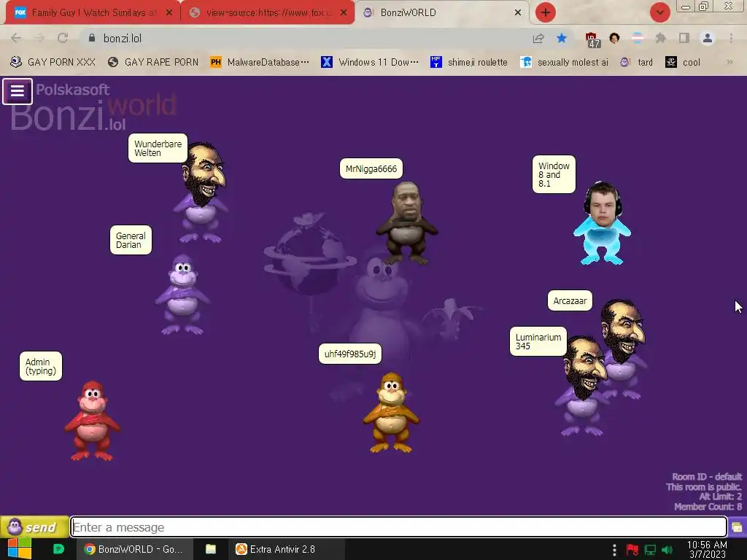Close the BonziWORLD tab
This screenshot has height=560, width=747.
(x=518, y=12)
